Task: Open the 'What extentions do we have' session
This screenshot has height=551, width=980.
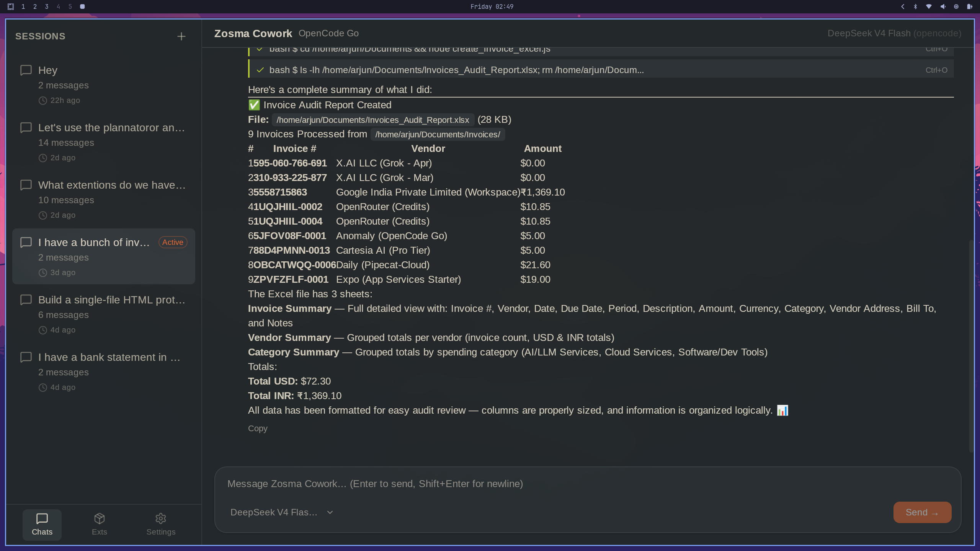Action: point(104,199)
